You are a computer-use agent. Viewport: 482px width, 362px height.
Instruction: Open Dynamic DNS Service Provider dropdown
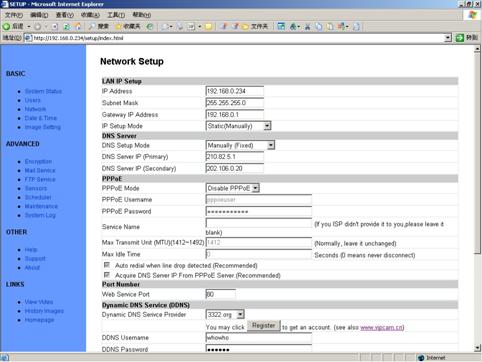coord(240,314)
